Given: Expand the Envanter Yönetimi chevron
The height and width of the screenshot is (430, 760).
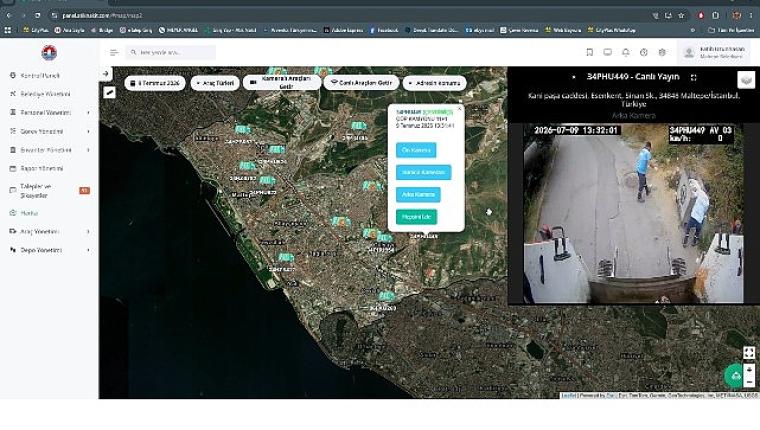Looking at the screenshot, I should (88, 150).
